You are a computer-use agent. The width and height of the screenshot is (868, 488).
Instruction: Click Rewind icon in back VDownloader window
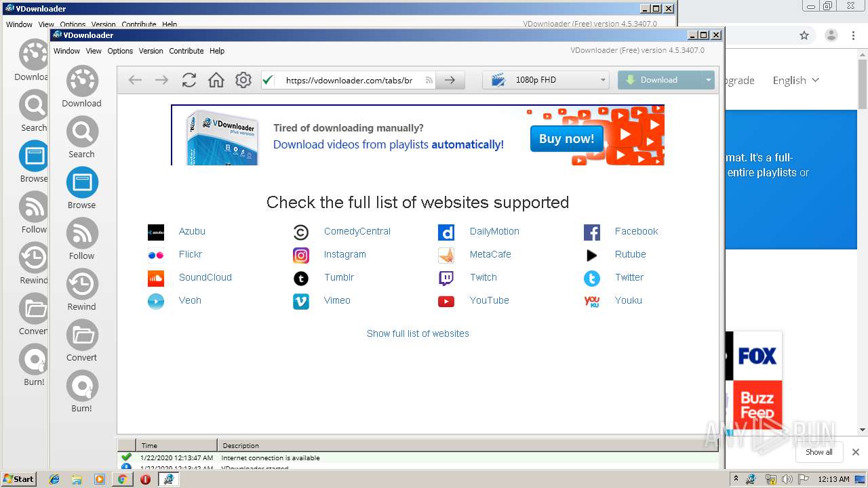(34, 258)
